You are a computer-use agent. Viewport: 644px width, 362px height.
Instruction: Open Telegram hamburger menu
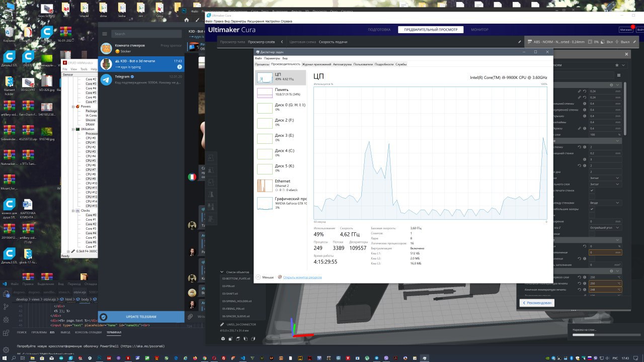click(x=105, y=34)
